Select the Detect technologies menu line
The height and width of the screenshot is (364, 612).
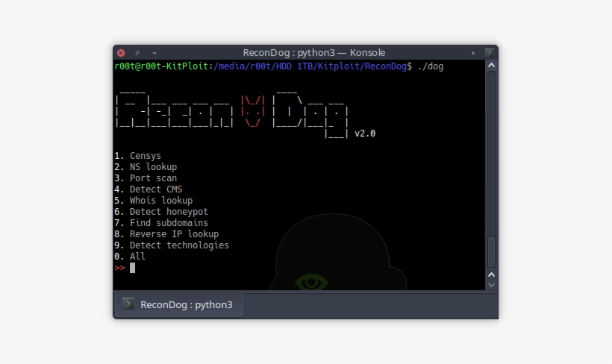179,245
